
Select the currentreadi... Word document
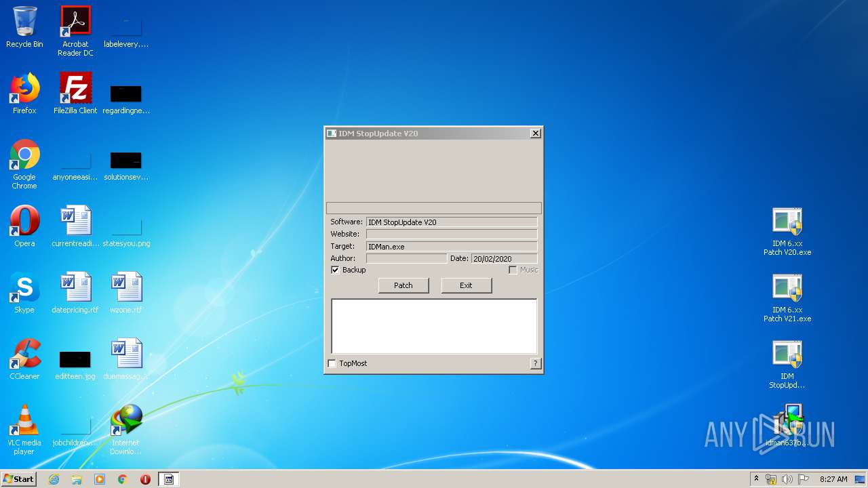tap(75, 226)
